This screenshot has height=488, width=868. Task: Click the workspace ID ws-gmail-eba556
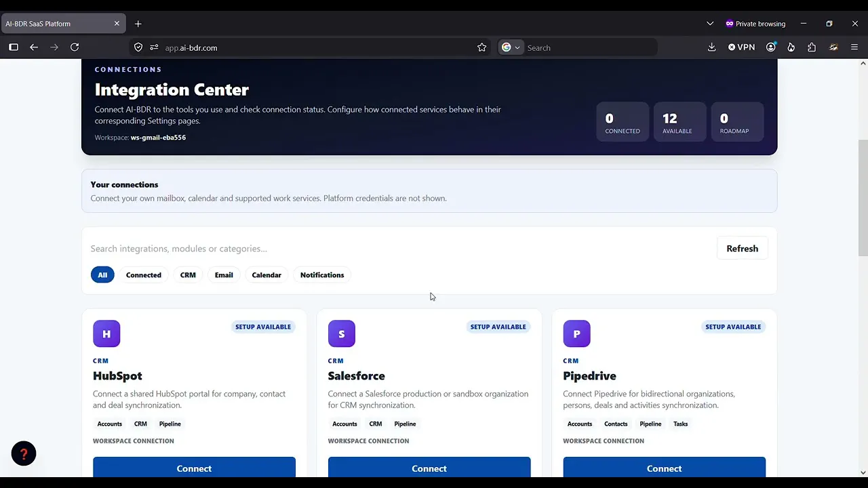click(x=158, y=138)
